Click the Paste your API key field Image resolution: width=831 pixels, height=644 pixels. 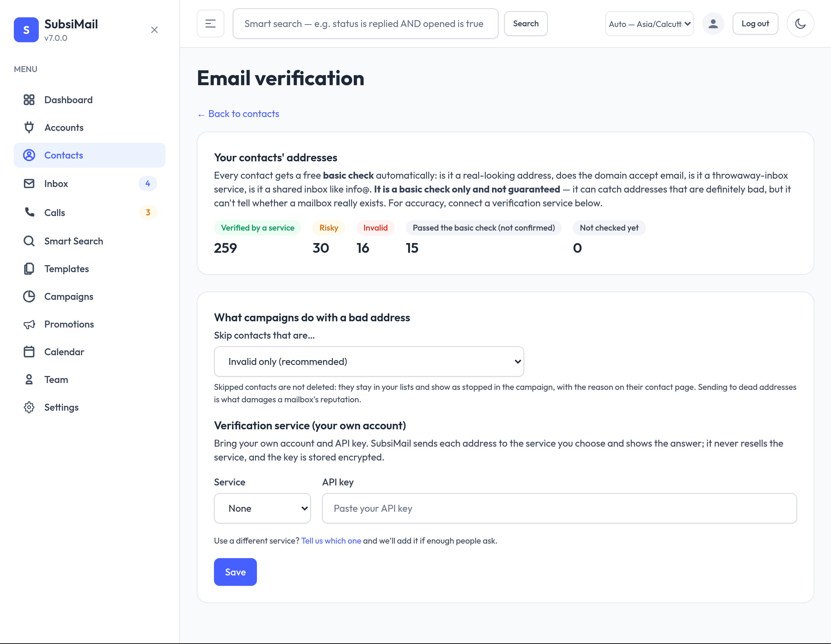[559, 508]
